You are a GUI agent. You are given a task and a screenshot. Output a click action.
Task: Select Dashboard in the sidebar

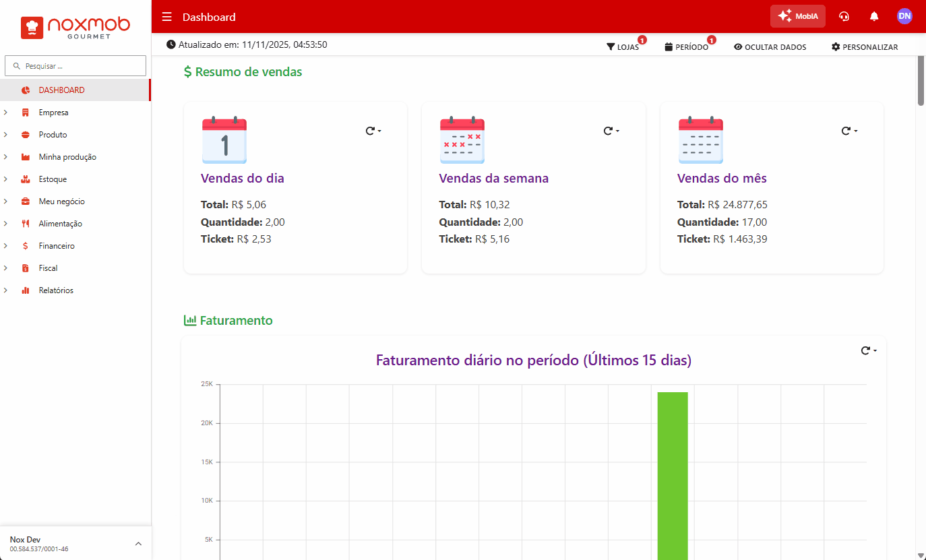pyautogui.click(x=61, y=90)
